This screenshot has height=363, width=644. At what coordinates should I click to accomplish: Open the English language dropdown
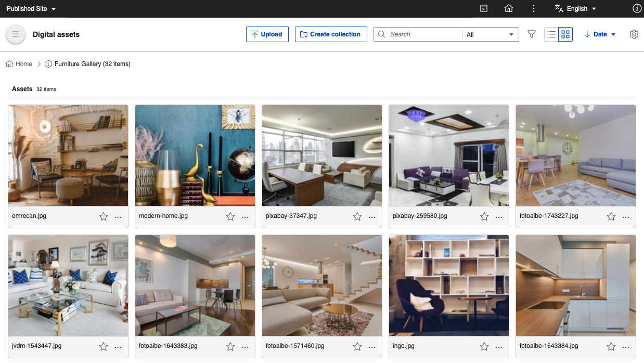click(576, 9)
